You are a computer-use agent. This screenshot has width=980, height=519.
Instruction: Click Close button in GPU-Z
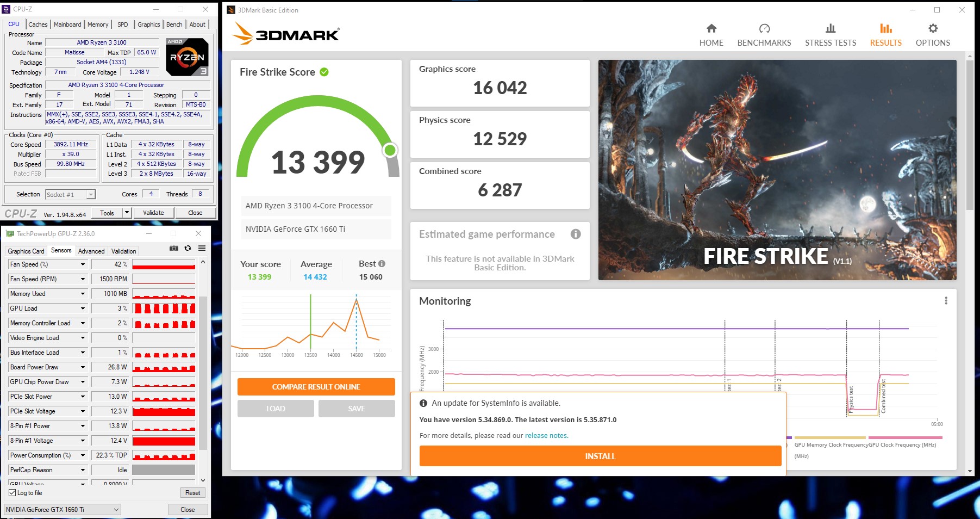pyautogui.click(x=188, y=510)
